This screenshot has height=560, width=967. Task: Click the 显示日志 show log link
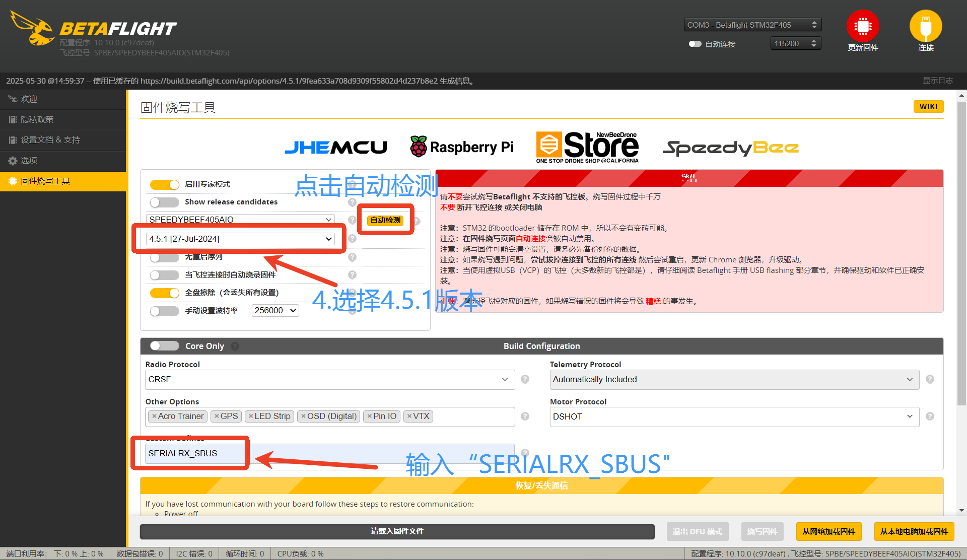point(937,81)
